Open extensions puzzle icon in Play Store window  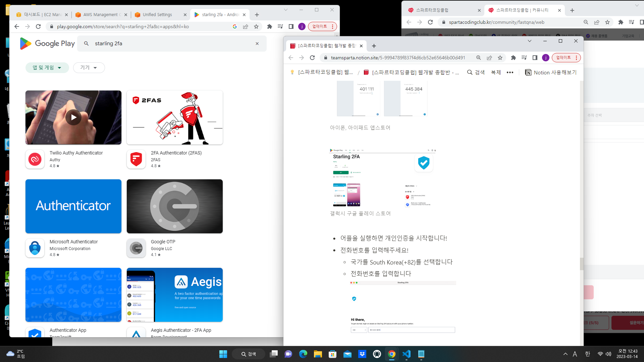pos(270,26)
